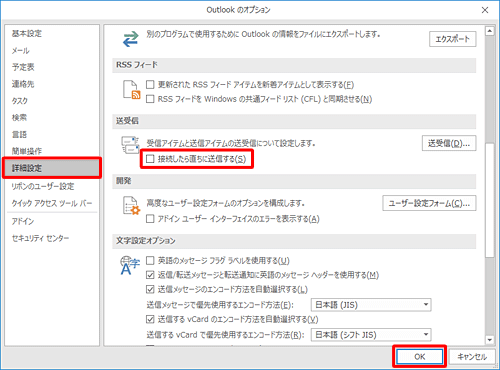Close the Outlook のオプション dialog
The image size is (500, 370).
tap(485, 10)
